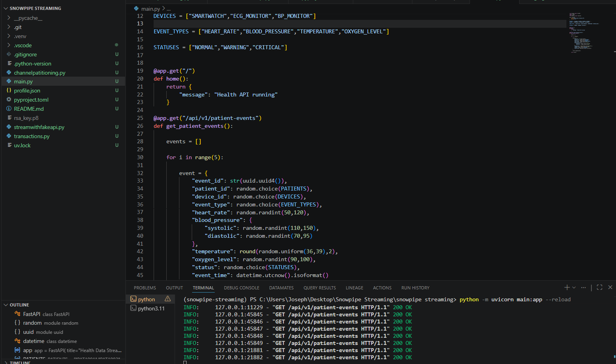Click the variable symbol icon beside app
The height and width of the screenshot is (364, 616).
(17, 351)
